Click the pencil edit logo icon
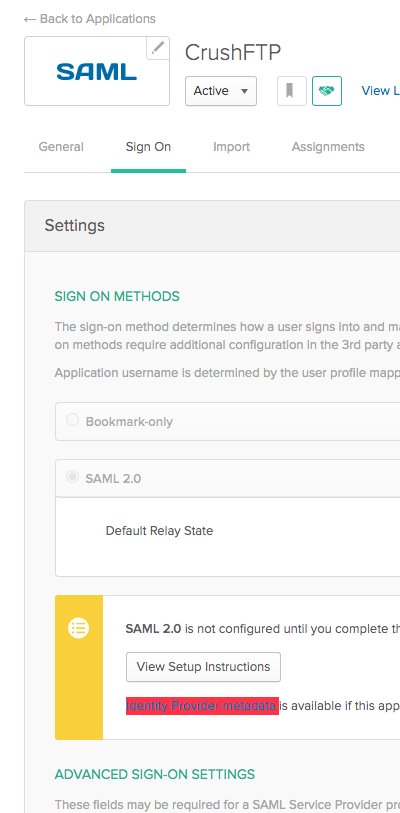 [158, 48]
